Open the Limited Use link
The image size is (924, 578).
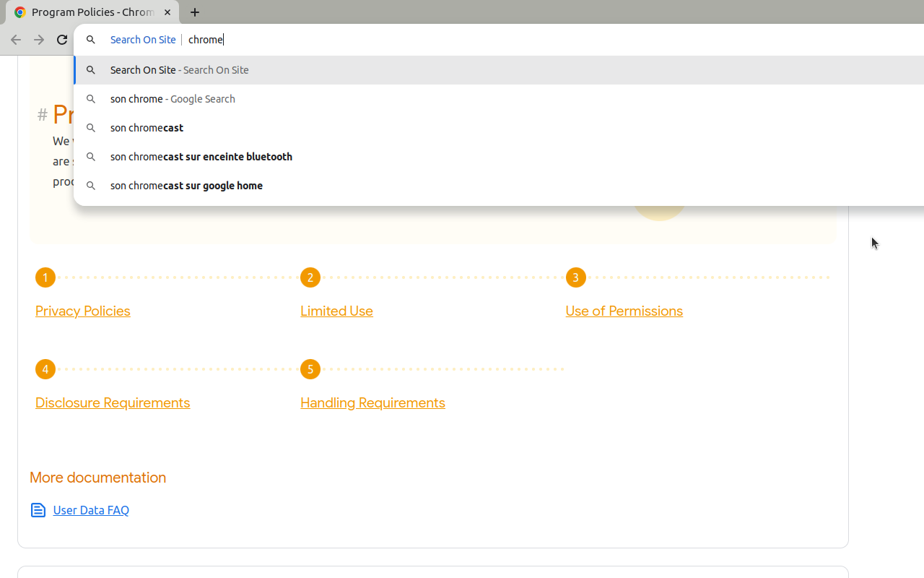pos(336,311)
